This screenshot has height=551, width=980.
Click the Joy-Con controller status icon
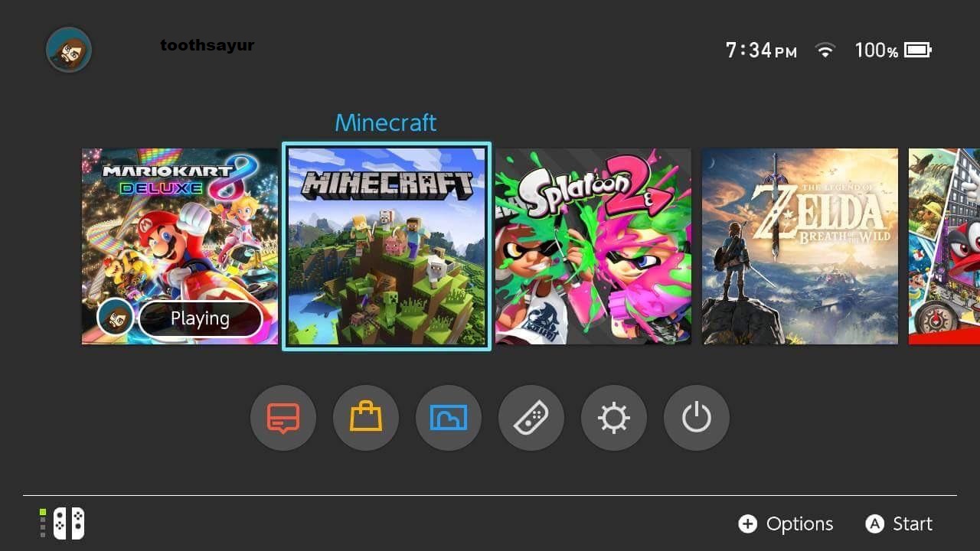(x=67, y=523)
